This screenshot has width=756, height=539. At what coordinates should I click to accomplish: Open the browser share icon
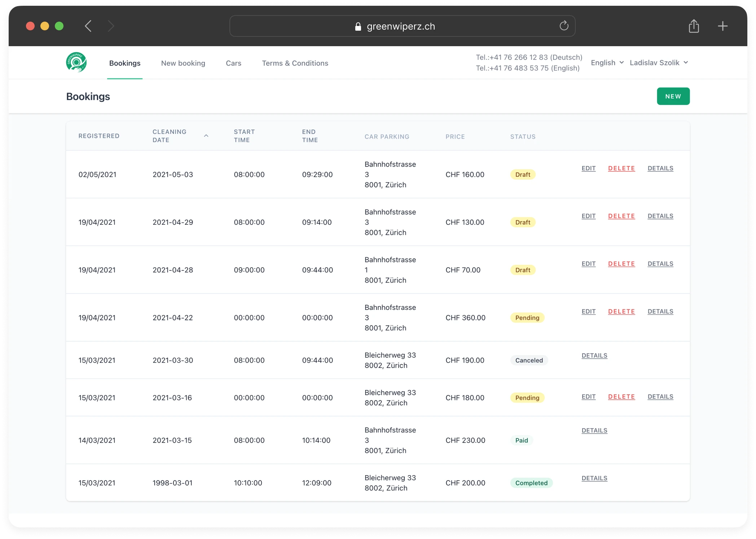pyautogui.click(x=694, y=26)
